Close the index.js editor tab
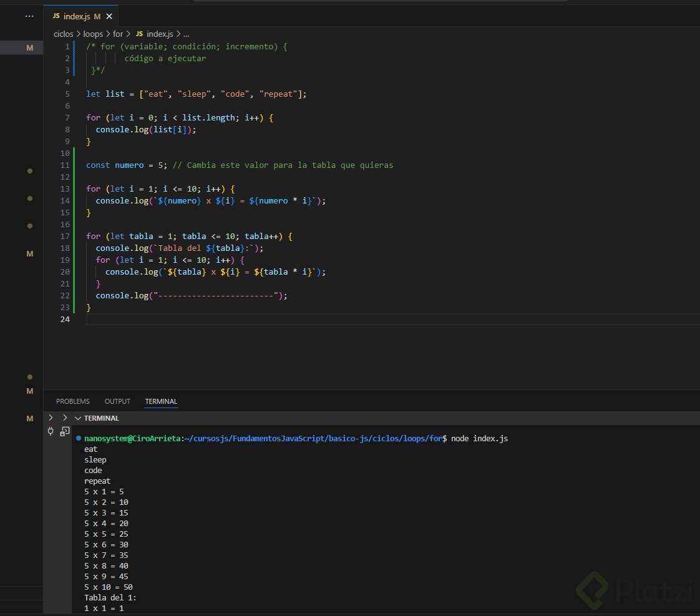 [109, 16]
